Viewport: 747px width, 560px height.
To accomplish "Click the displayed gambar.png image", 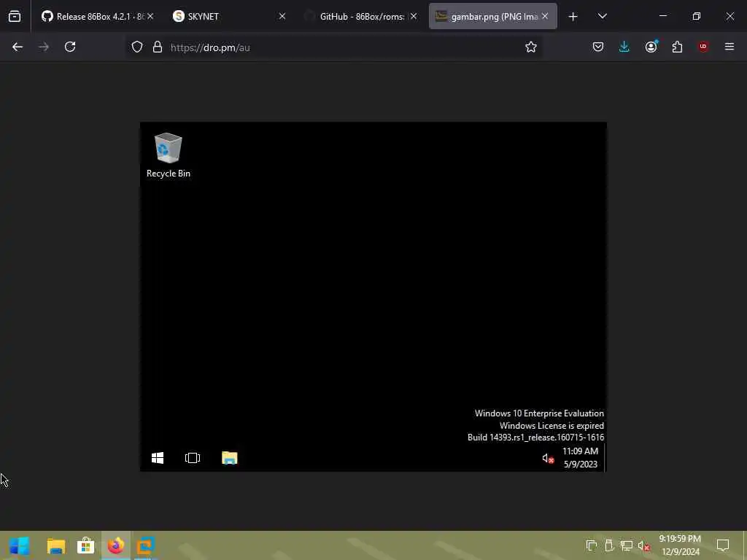I will pos(373,297).
